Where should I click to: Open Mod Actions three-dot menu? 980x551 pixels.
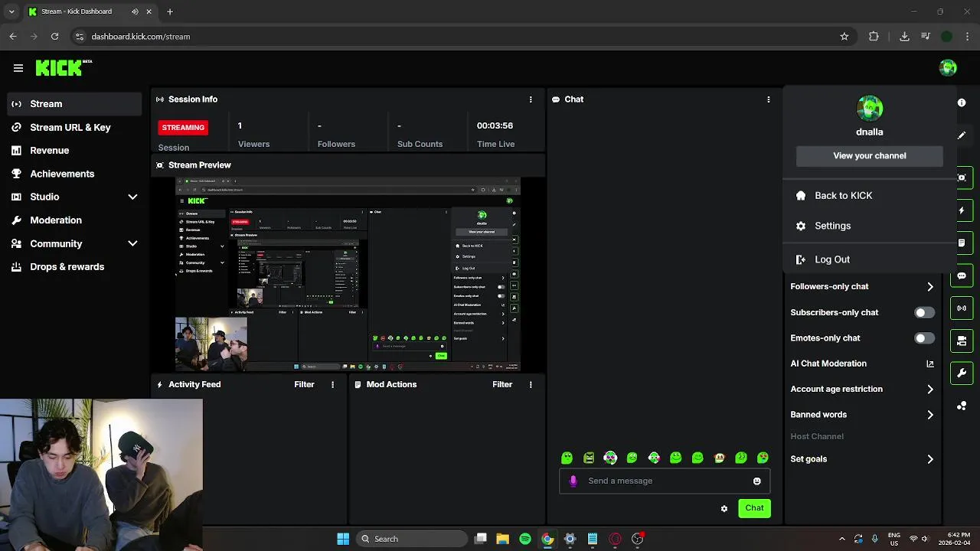(531, 385)
